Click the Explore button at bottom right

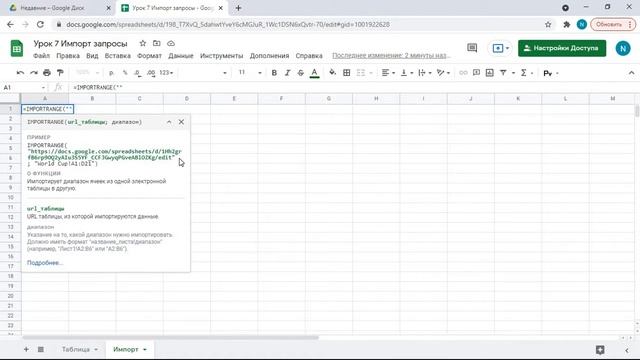pyautogui.click(x=600, y=350)
